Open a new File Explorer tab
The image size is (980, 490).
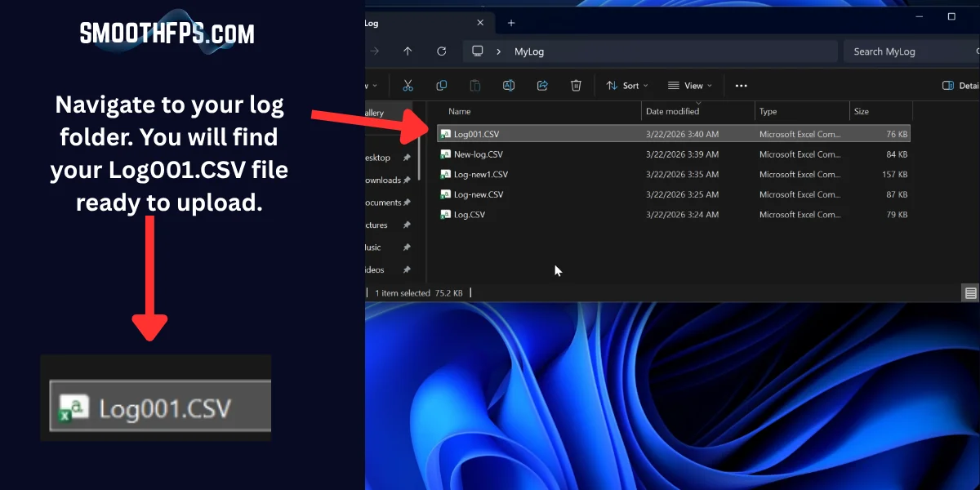click(x=510, y=23)
